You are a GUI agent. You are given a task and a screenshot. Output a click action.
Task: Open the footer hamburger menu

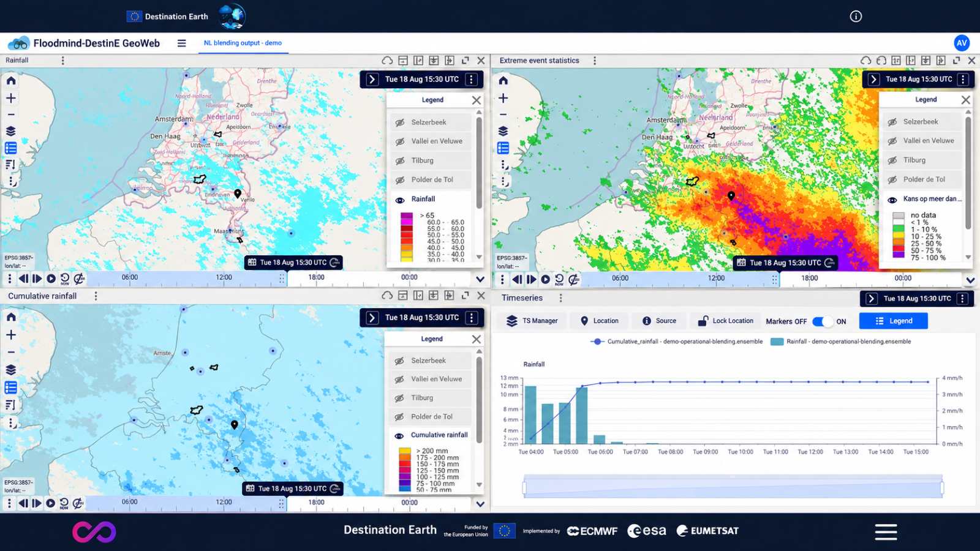[x=886, y=531]
